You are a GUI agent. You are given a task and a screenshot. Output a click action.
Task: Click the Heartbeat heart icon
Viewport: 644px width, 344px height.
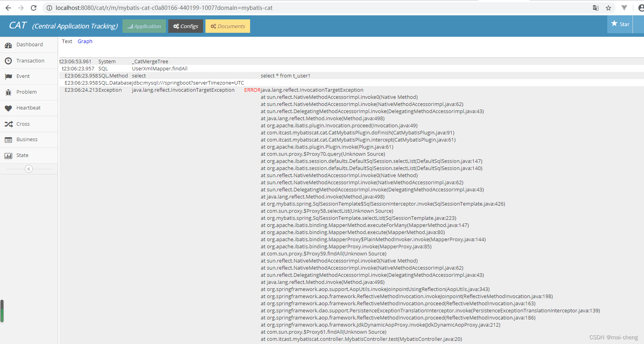[8, 108]
